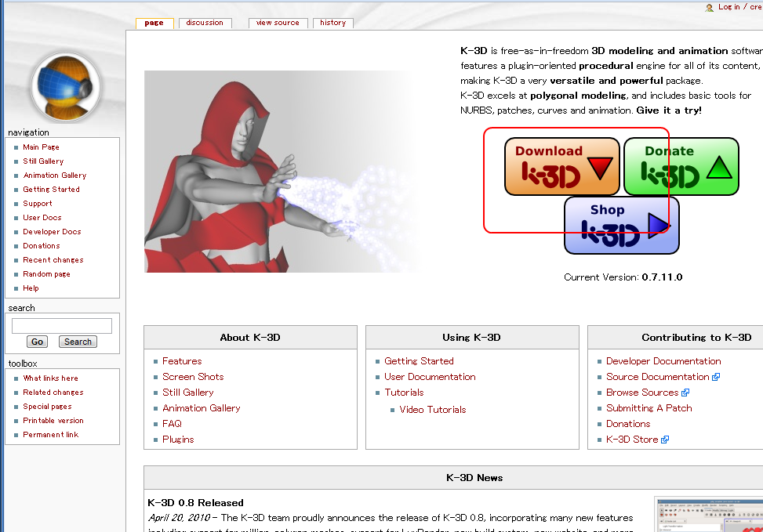This screenshot has width=763, height=532.
Task: Click the K-3D 0.8 Released headline
Action: [x=195, y=503]
